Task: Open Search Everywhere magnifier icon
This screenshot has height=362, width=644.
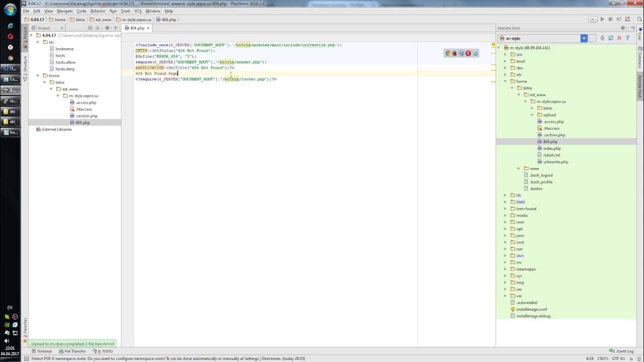Action: 638,20
